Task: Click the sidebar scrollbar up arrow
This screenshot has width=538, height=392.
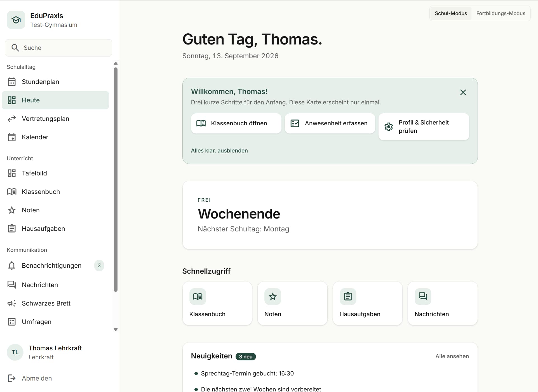Action: tap(116, 63)
